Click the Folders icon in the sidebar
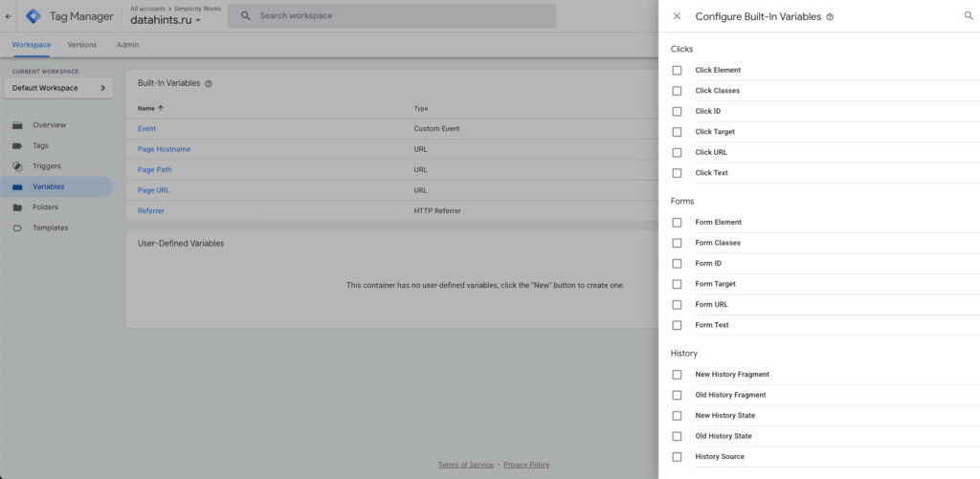 point(17,208)
